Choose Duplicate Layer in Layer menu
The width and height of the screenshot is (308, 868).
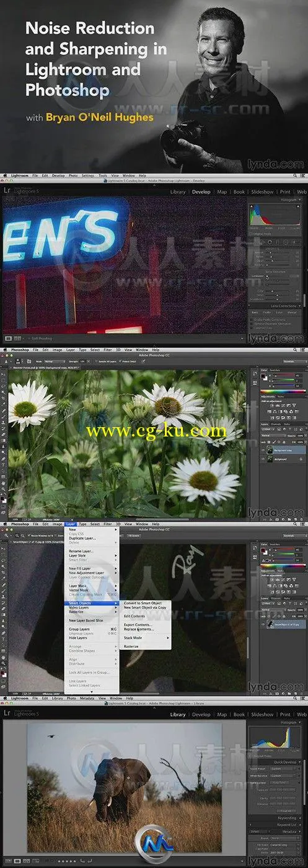(82, 538)
